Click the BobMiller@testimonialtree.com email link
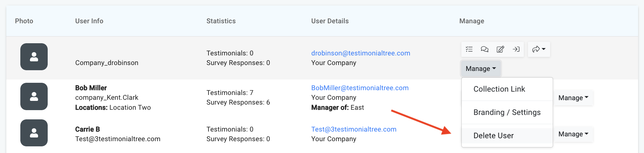 coord(360,88)
